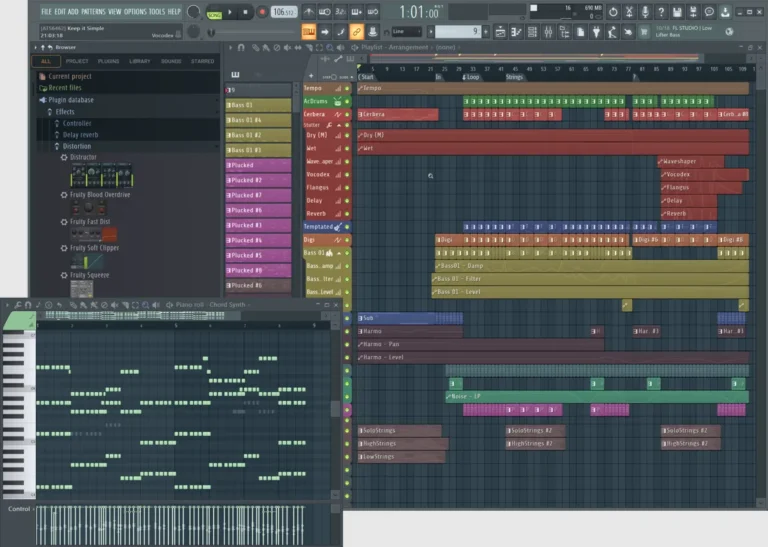The image size is (768, 547).
Task: Click the Play button in transport
Action: pyautogui.click(x=230, y=12)
